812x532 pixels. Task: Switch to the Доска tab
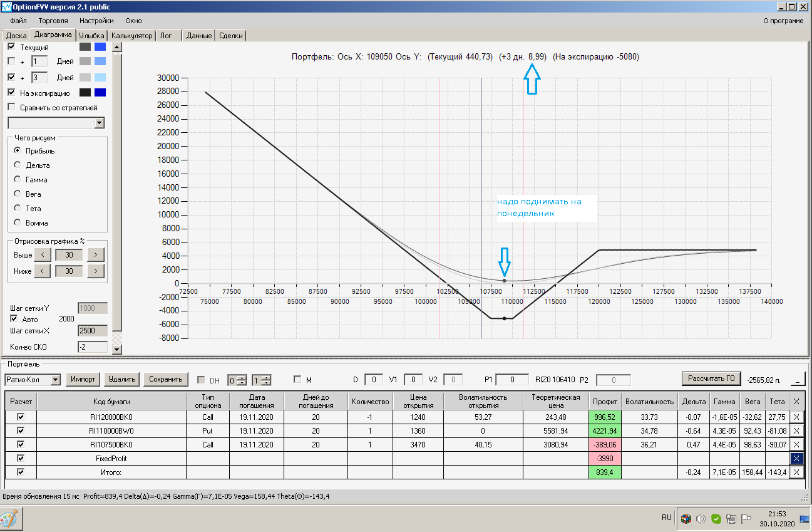coord(16,36)
